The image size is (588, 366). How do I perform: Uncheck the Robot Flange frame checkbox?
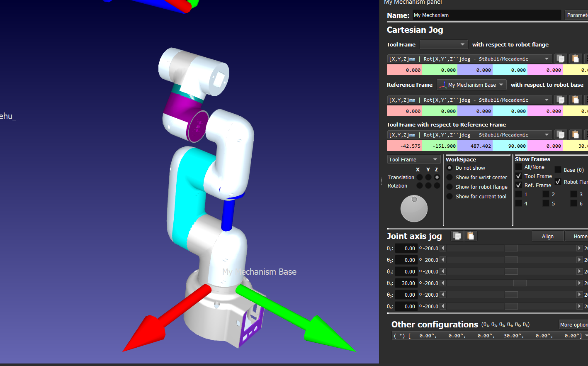pyautogui.click(x=558, y=182)
